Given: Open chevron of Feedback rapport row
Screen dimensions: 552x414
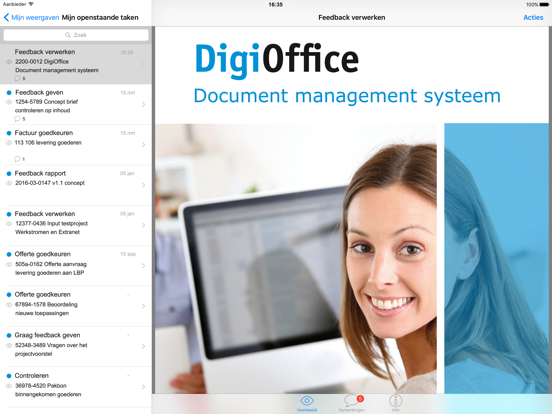Looking at the screenshot, I should point(143,185).
